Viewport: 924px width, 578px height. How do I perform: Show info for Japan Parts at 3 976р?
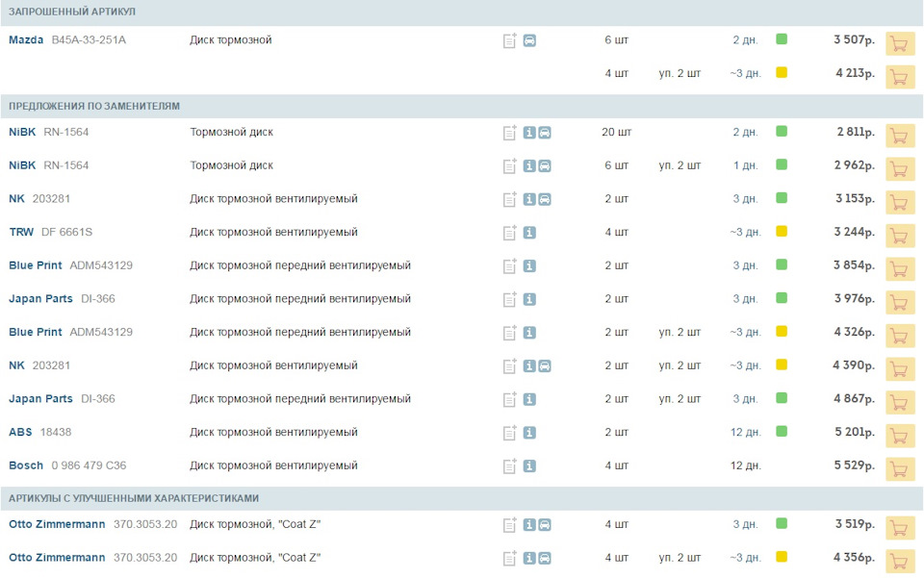pyautogui.click(x=529, y=300)
